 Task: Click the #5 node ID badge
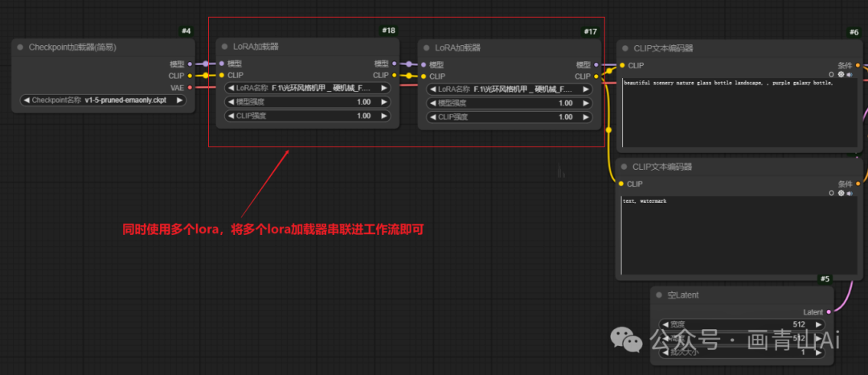pos(825,278)
